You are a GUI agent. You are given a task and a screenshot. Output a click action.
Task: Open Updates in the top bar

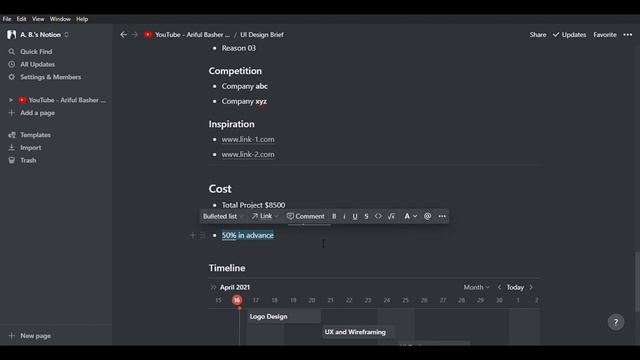pos(569,35)
